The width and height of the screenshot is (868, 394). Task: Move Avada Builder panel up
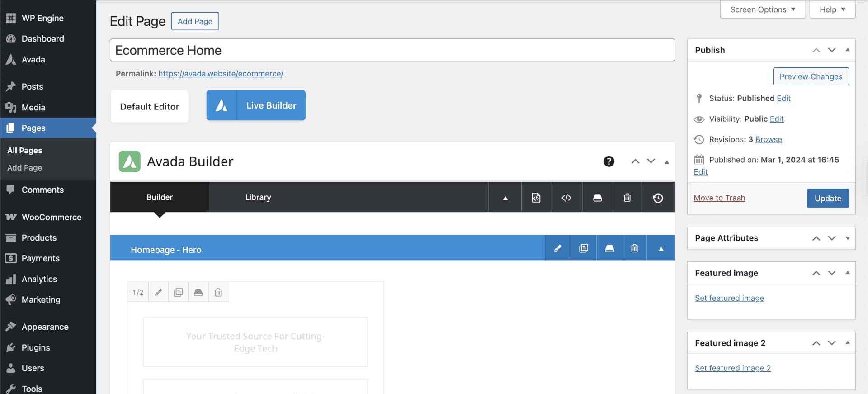coord(635,161)
